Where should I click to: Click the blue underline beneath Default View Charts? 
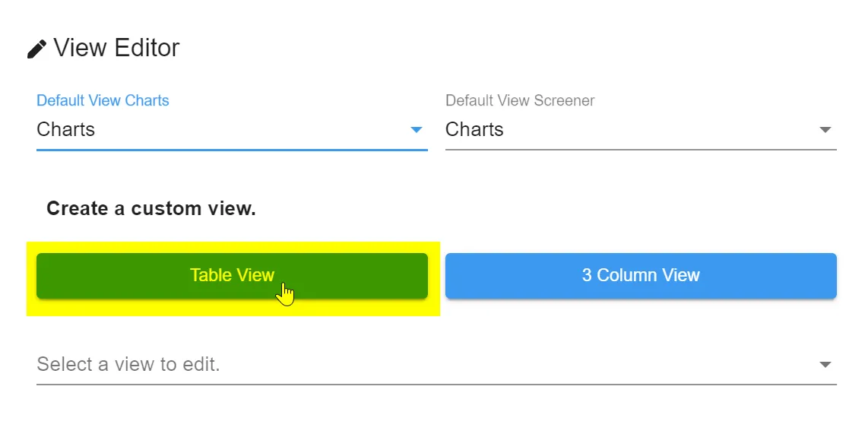pyautogui.click(x=231, y=150)
